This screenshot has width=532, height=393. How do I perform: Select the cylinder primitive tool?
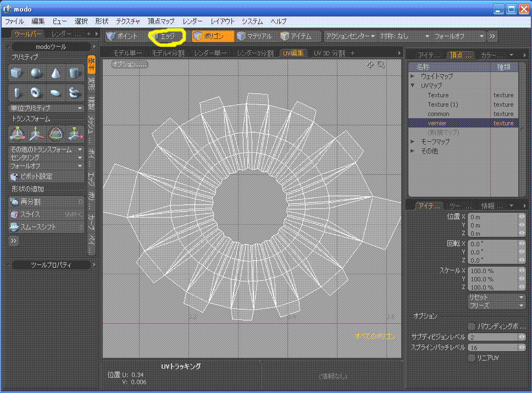[x=74, y=73]
